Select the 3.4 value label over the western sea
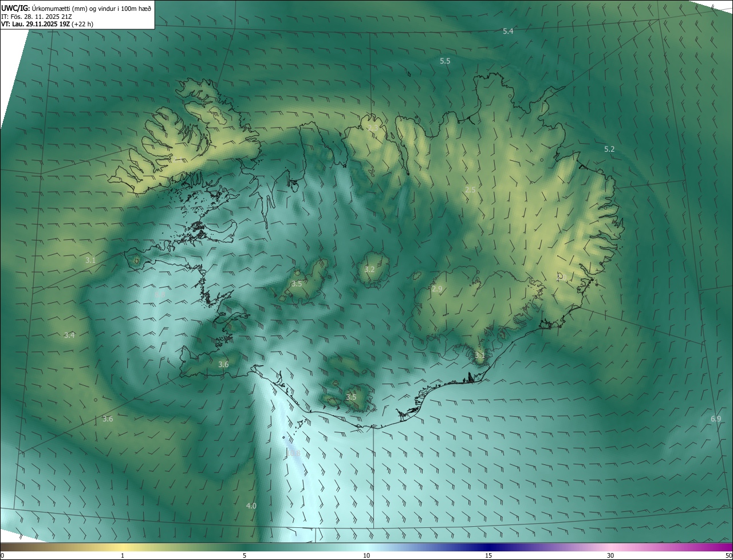This screenshot has width=733, height=560. click(x=69, y=335)
